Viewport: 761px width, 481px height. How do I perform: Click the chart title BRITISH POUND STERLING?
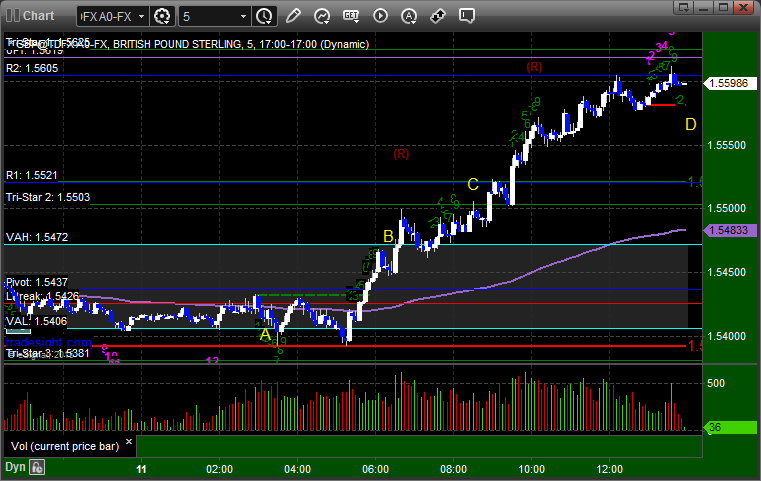(177, 44)
